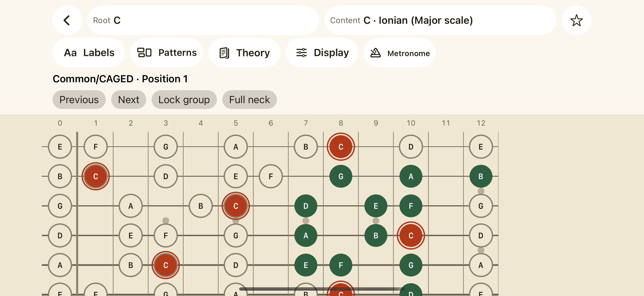
Task: Open the Metronome
Action: coord(399,52)
